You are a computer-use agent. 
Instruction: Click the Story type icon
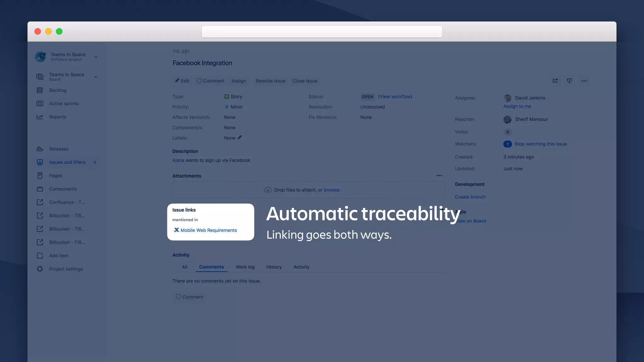[226, 96]
